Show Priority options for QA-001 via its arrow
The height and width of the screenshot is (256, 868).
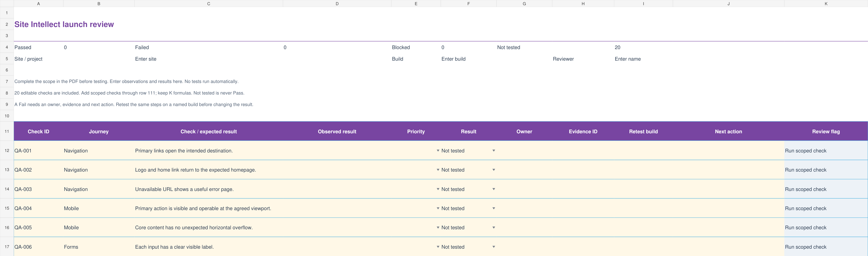pyautogui.click(x=438, y=150)
